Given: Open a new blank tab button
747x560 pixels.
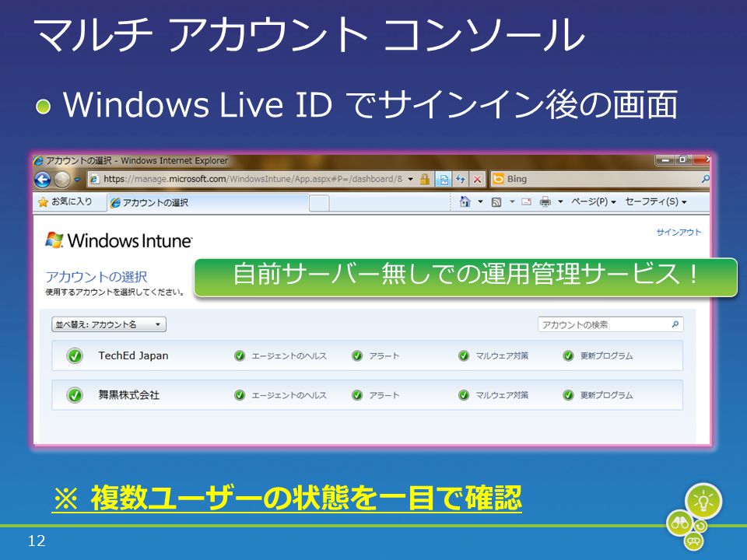Looking at the screenshot, I should click(319, 203).
